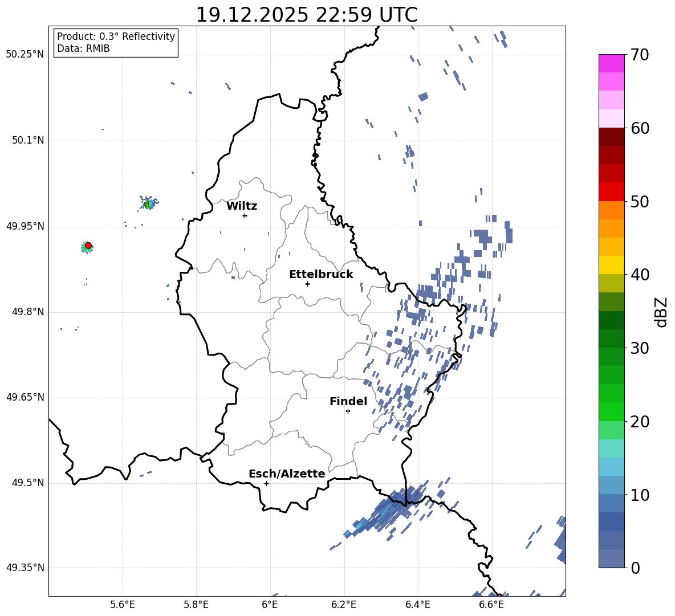Click the timestamp title 19.12.2025 22:59 UTC
Screen dimensions: 675x616
coord(307,15)
